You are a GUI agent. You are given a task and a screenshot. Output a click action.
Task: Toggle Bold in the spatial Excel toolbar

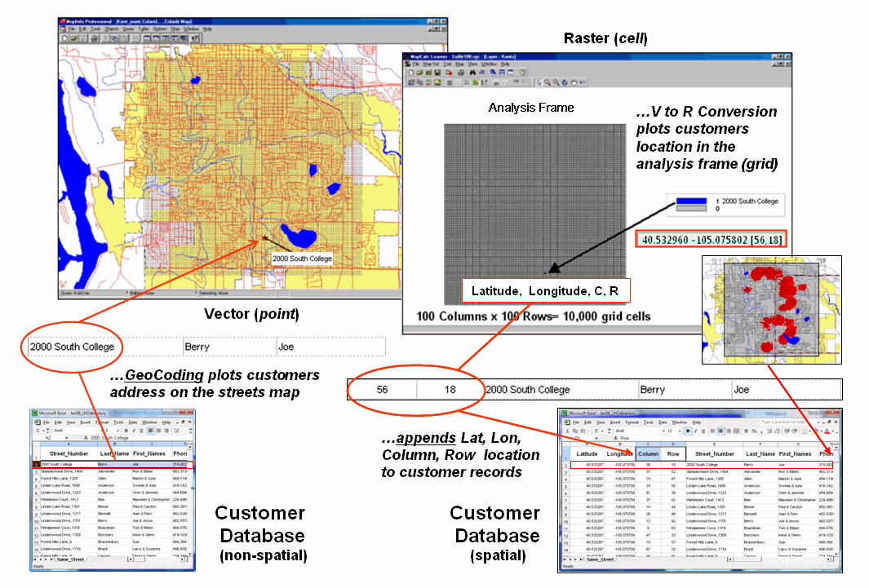click(688, 431)
